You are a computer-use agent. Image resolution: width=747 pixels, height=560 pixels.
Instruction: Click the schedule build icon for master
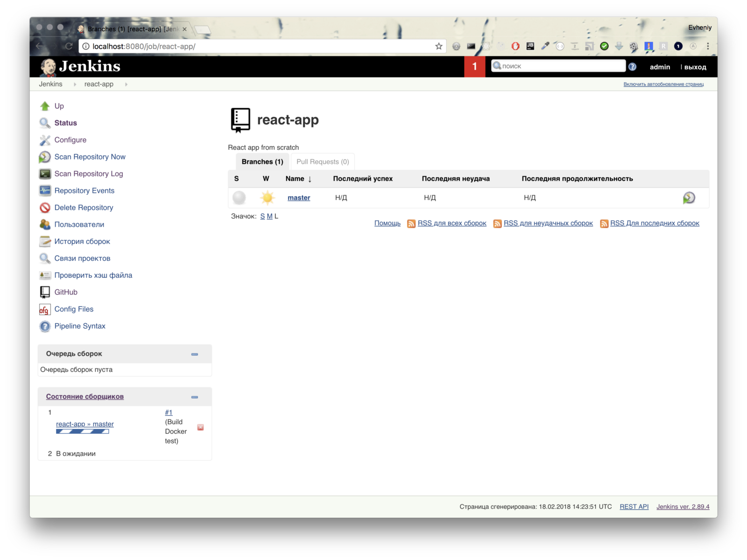(x=689, y=198)
